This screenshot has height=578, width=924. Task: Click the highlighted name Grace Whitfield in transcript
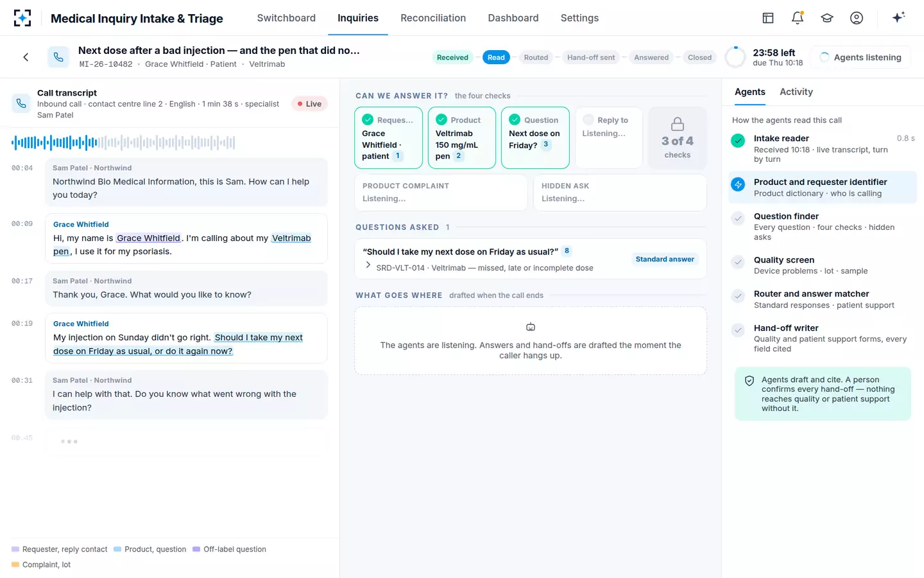coord(149,238)
